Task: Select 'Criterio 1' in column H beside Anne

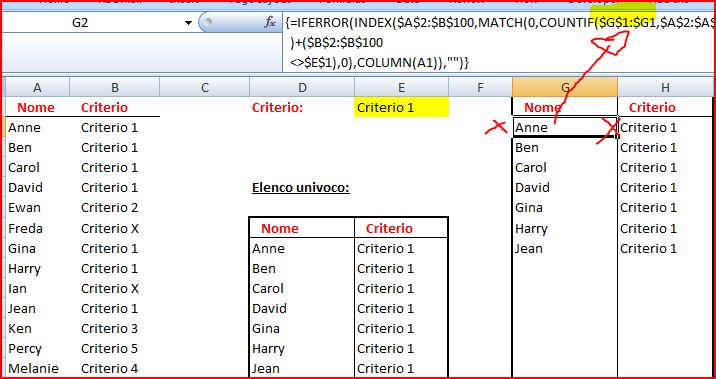Action: pos(648,127)
